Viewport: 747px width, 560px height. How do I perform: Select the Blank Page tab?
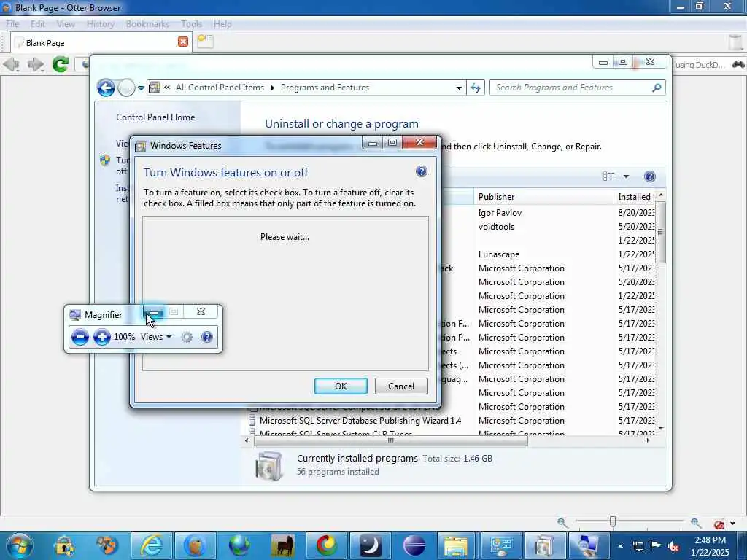click(100, 42)
